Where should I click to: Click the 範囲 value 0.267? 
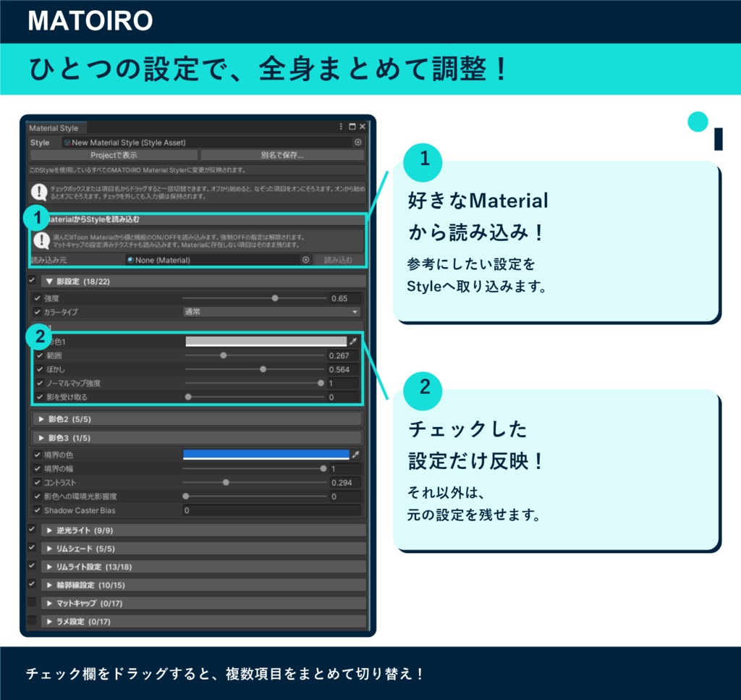[342, 355]
